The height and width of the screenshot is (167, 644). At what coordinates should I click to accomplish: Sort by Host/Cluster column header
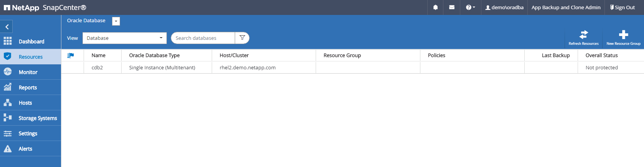[234, 56]
